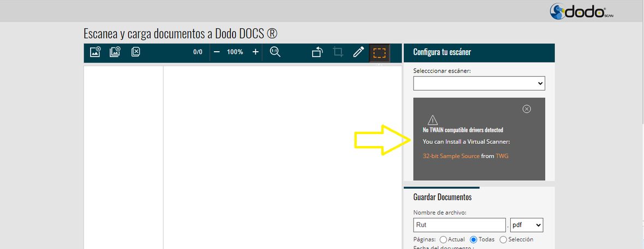Select the Todas pages radio button
The image size is (644, 249).
click(x=474, y=240)
